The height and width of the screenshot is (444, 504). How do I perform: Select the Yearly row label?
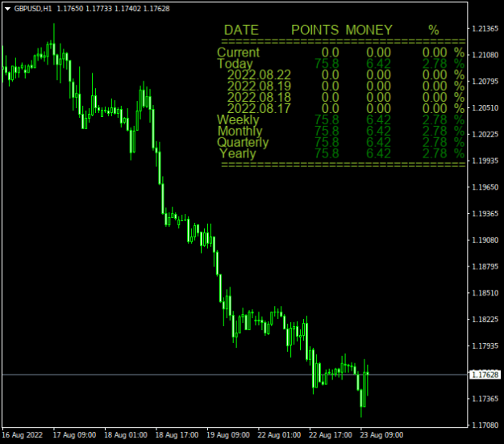click(238, 154)
